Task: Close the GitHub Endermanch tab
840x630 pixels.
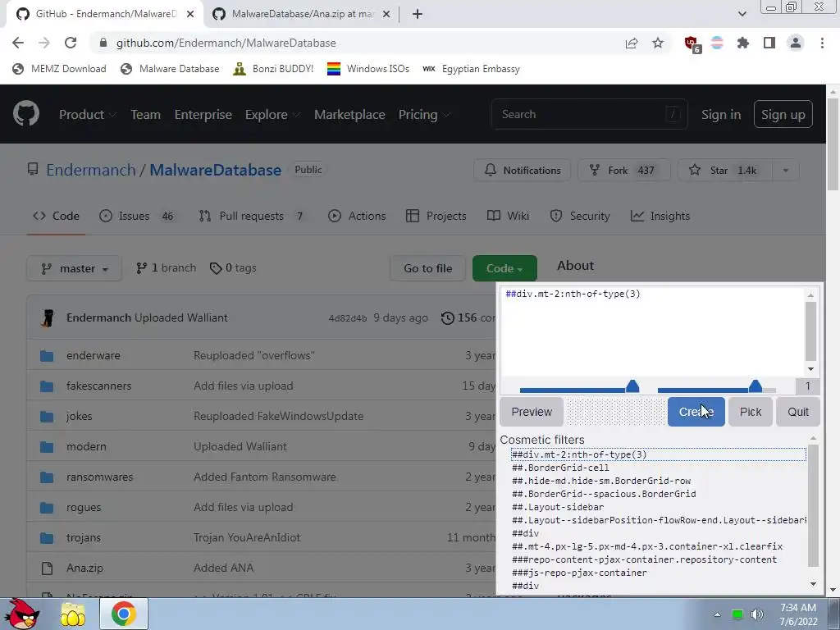Action: tap(190, 14)
